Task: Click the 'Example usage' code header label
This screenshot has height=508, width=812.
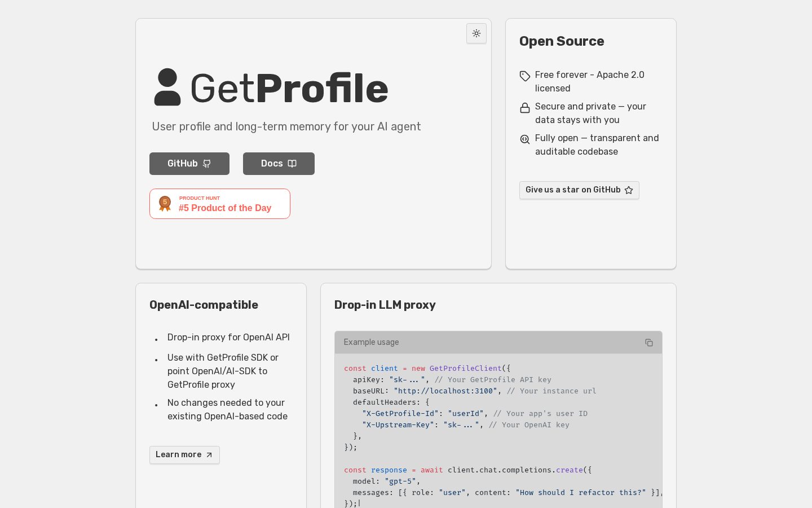Action: [371, 342]
